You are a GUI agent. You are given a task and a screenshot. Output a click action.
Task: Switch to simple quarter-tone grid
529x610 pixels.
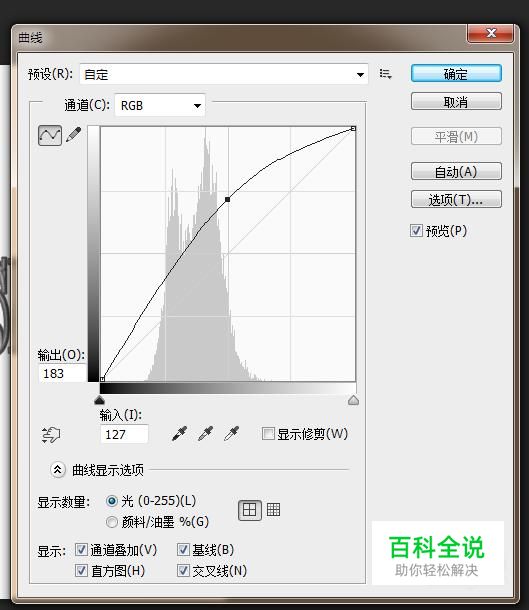click(249, 510)
